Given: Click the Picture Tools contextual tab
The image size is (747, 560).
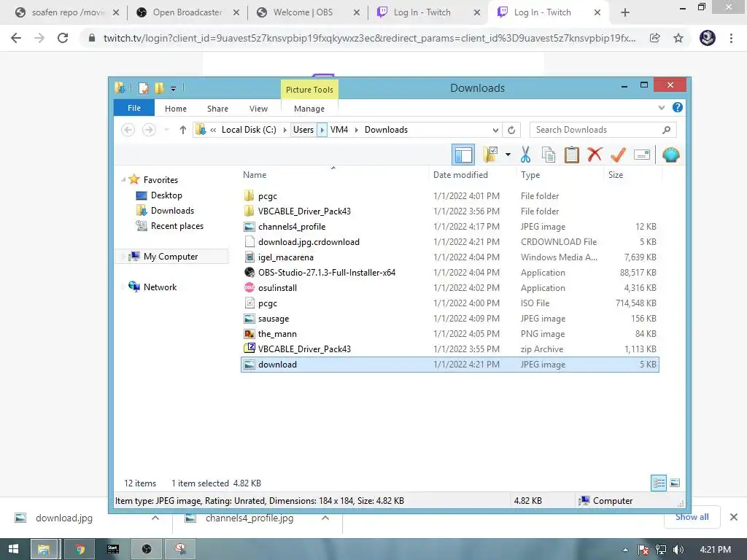Looking at the screenshot, I should (x=309, y=90).
